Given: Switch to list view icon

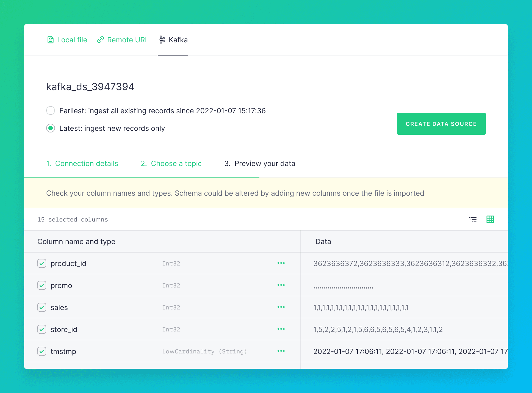Looking at the screenshot, I should pos(473,219).
